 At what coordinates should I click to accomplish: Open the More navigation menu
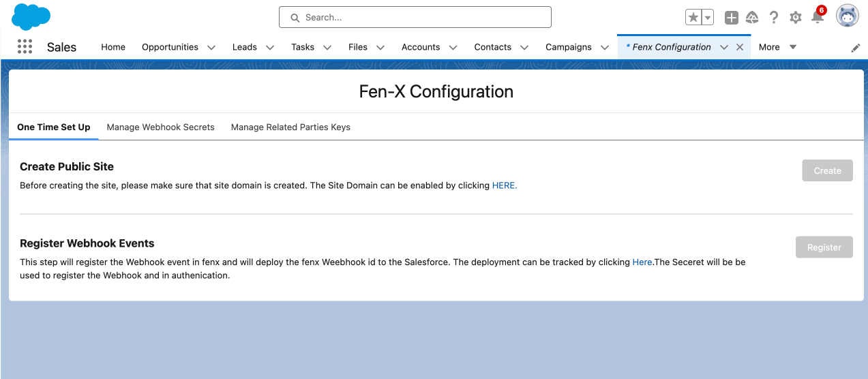tap(777, 47)
